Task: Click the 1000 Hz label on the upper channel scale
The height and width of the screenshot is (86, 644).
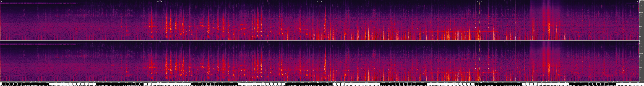Action: click(641, 12)
